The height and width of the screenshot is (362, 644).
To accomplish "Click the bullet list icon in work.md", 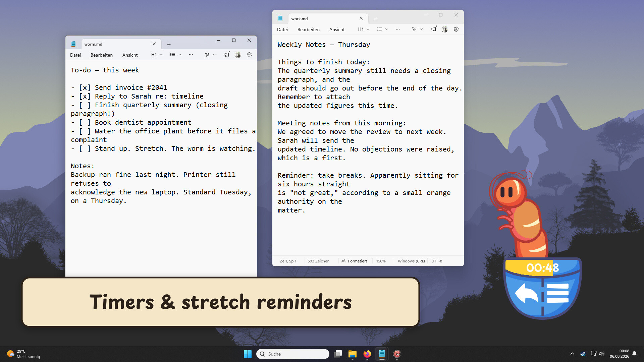I will coord(379,29).
